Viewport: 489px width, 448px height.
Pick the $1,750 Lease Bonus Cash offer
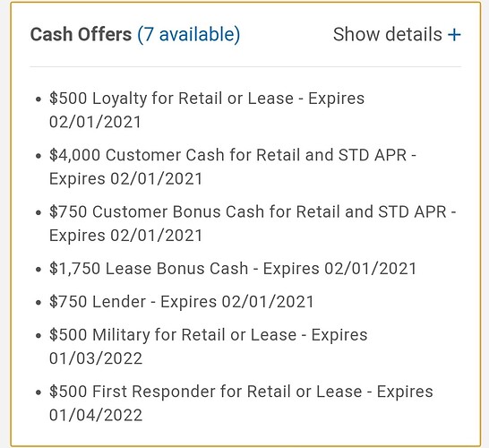(x=233, y=269)
